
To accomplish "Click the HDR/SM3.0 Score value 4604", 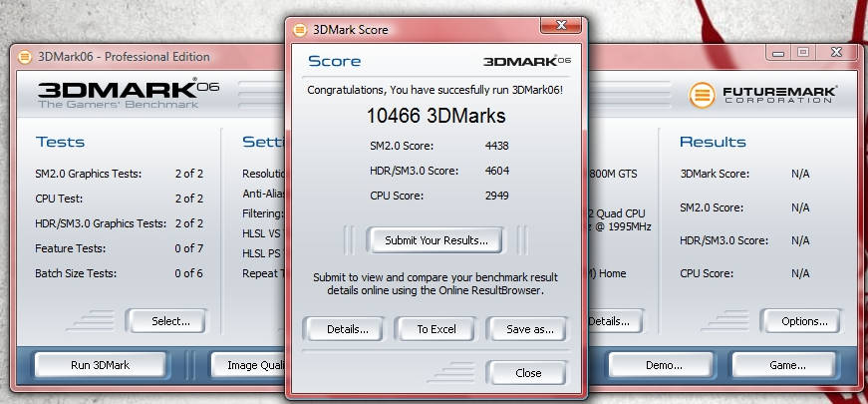I will coord(496,171).
